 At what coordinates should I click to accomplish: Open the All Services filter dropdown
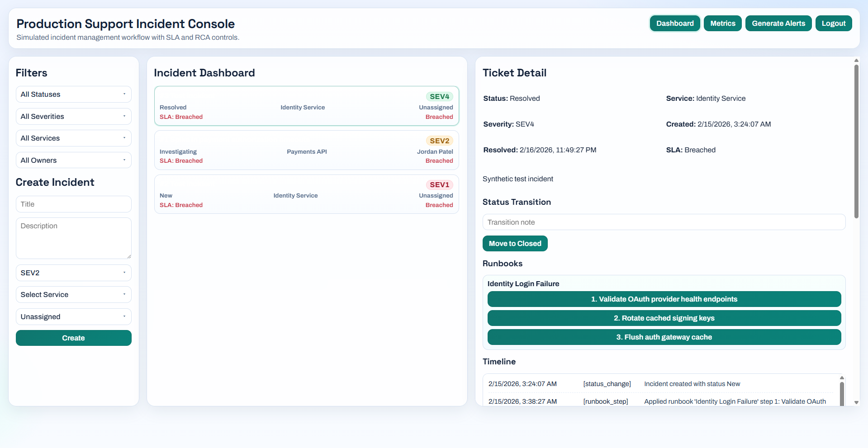click(73, 138)
